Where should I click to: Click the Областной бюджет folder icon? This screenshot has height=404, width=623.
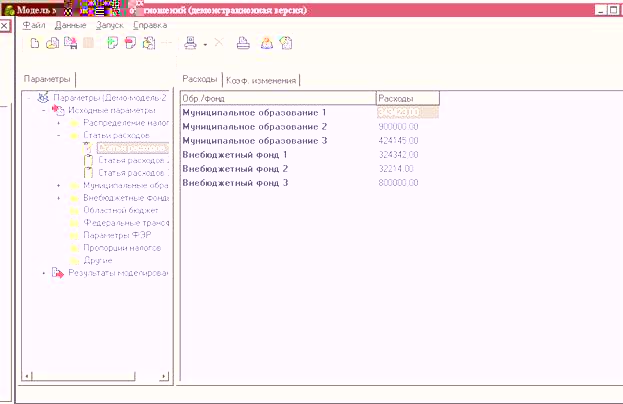tap(74, 211)
